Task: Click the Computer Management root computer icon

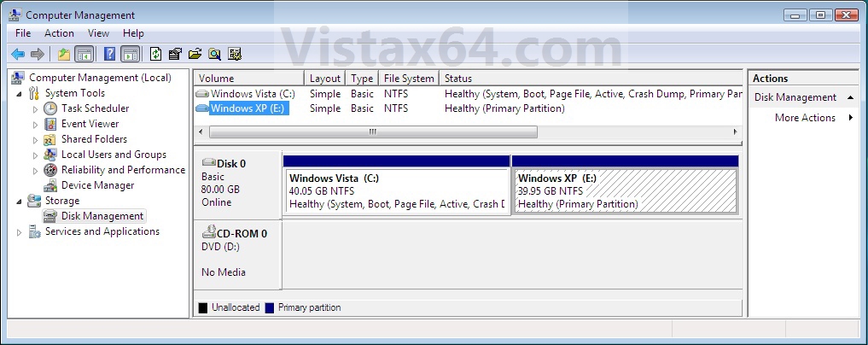Action: click(18, 78)
